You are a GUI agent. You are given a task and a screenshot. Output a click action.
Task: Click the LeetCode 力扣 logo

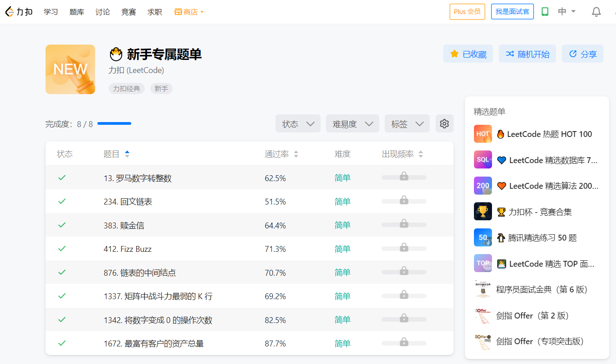tap(19, 12)
